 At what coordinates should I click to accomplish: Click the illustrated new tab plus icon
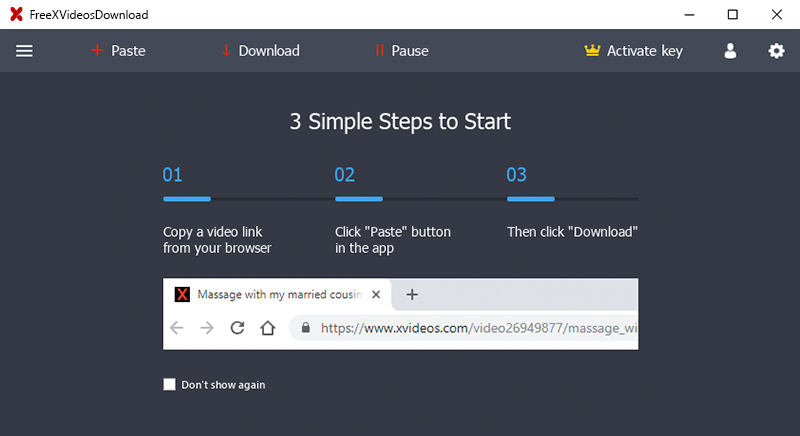[412, 294]
